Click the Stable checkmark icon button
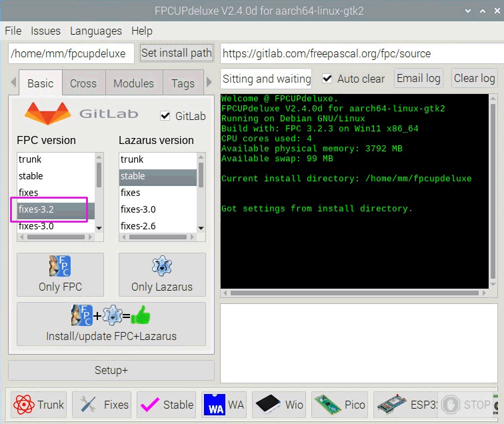The height and width of the screenshot is (424, 504). (x=167, y=405)
